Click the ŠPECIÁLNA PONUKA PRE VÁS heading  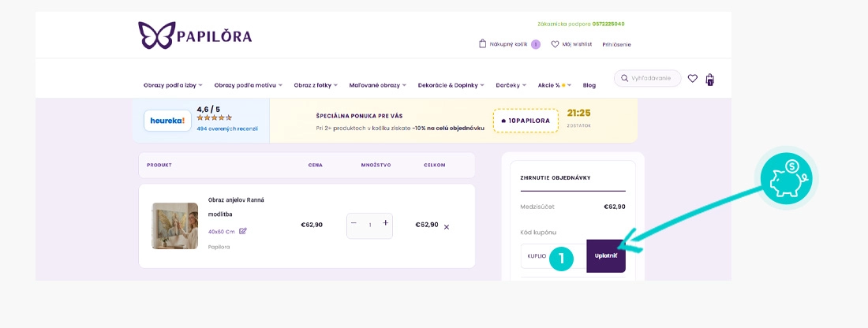coord(359,116)
